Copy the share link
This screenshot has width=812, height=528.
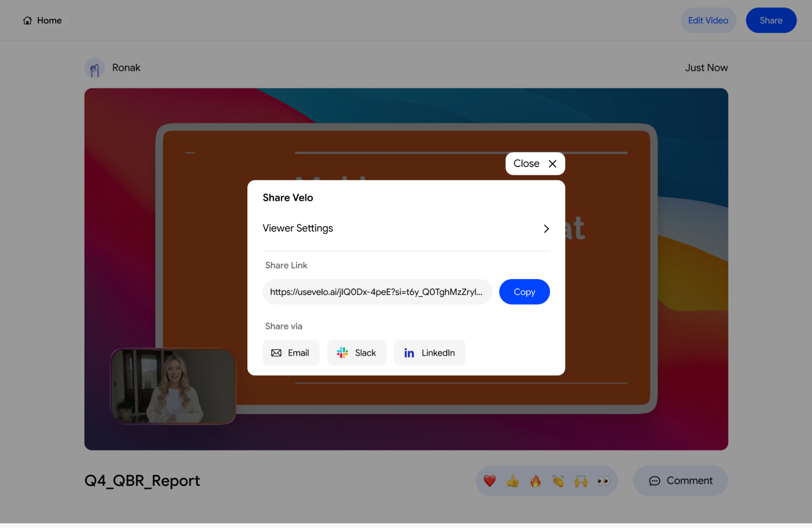(x=524, y=292)
